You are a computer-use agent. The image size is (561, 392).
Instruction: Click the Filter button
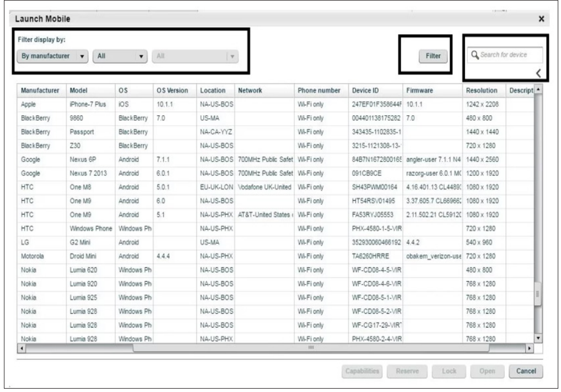tap(433, 56)
